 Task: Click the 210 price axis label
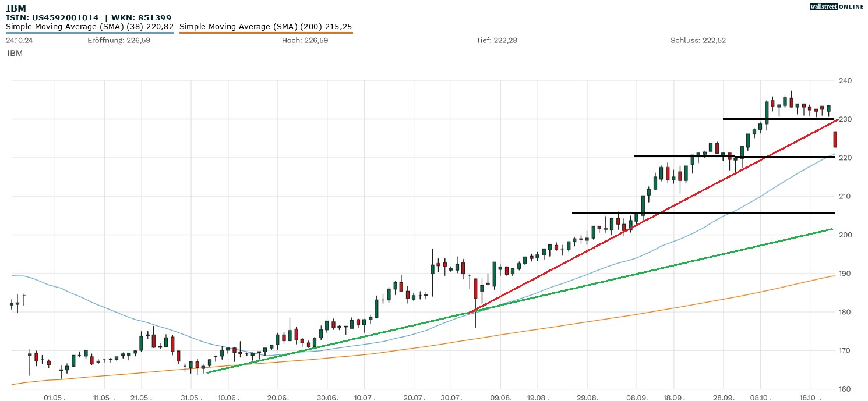point(845,196)
